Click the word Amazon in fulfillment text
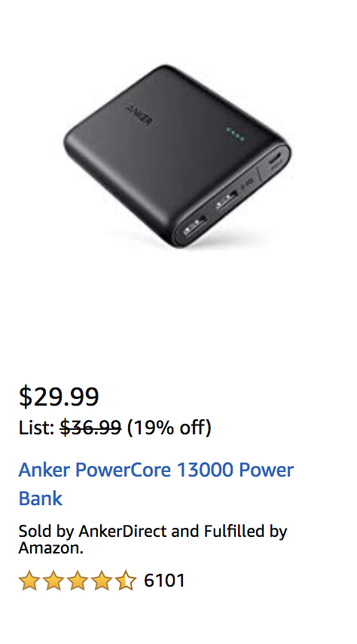The width and height of the screenshot is (357, 644). [50, 548]
